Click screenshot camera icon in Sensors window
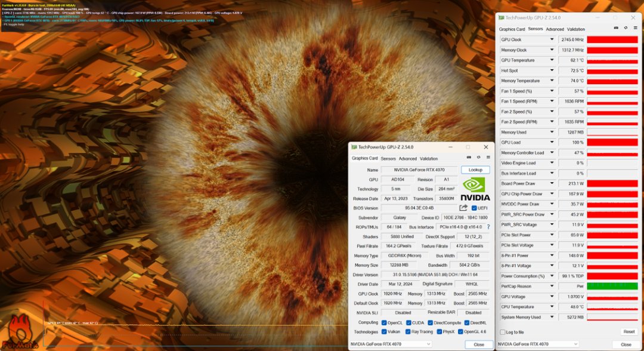The height and width of the screenshot is (351, 644). tap(616, 28)
